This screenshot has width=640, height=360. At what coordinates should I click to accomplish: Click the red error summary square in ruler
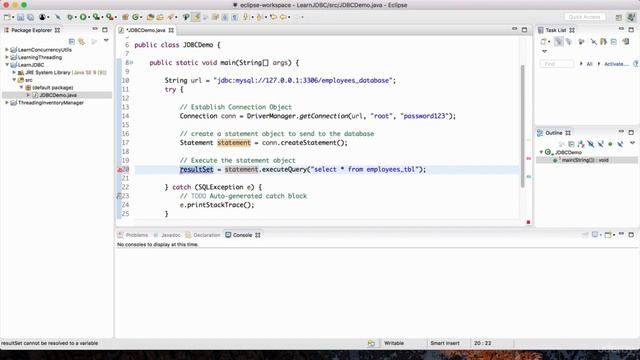click(528, 222)
